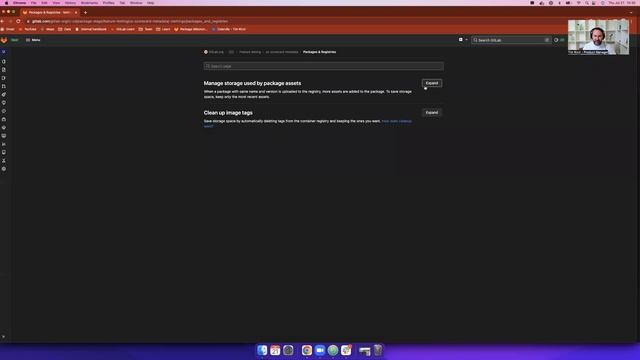Viewport: 640px width, 360px height.
Task: Open the Repository sidebar icon
Action: click(x=4, y=70)
